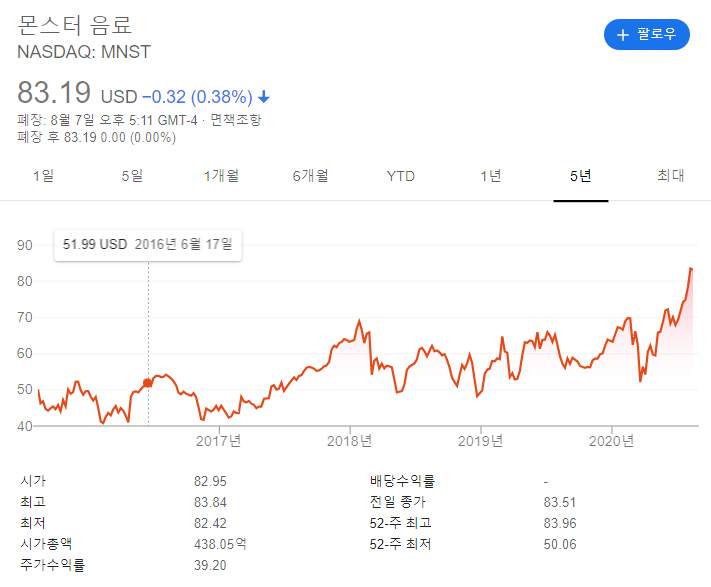Click the 최고 value 83.84
The width and height of the screenshot is (711, 587).
pos(210,502)
